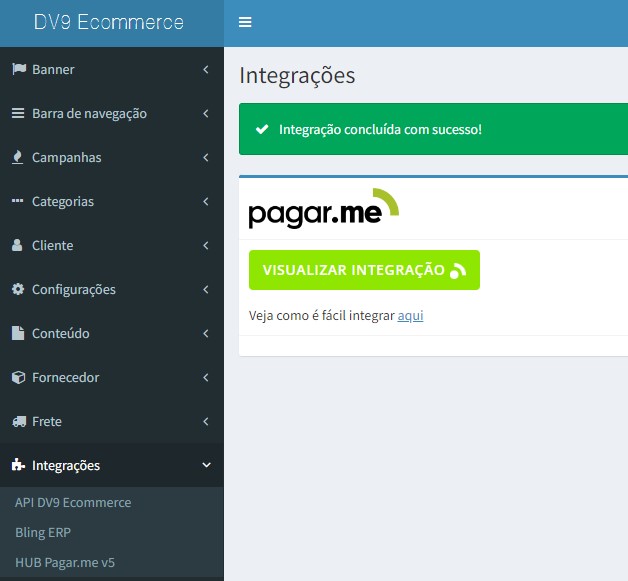Viewport: 628px width, 581px height.
Task: Click the Cliente user icon
Action: [x=18, y=245]
